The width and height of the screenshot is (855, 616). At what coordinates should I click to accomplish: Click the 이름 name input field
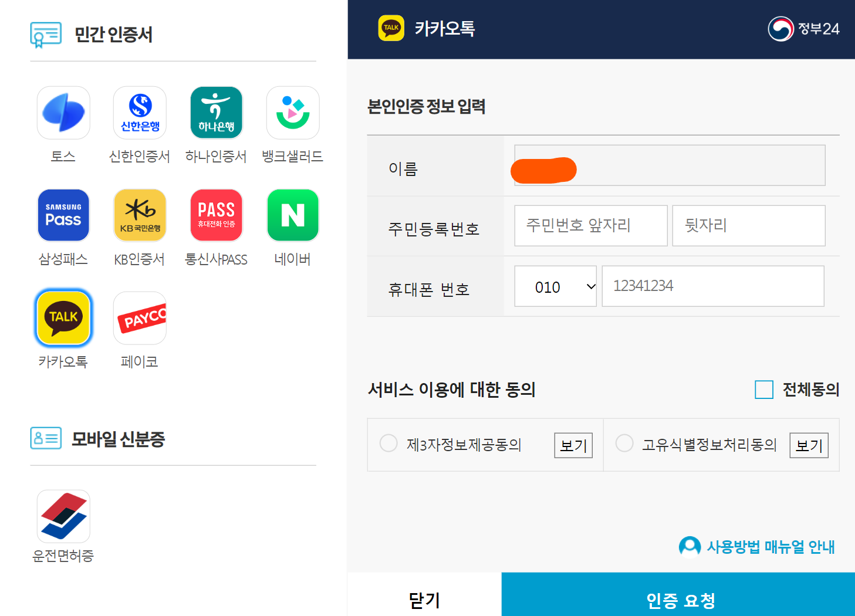[670, 165]
